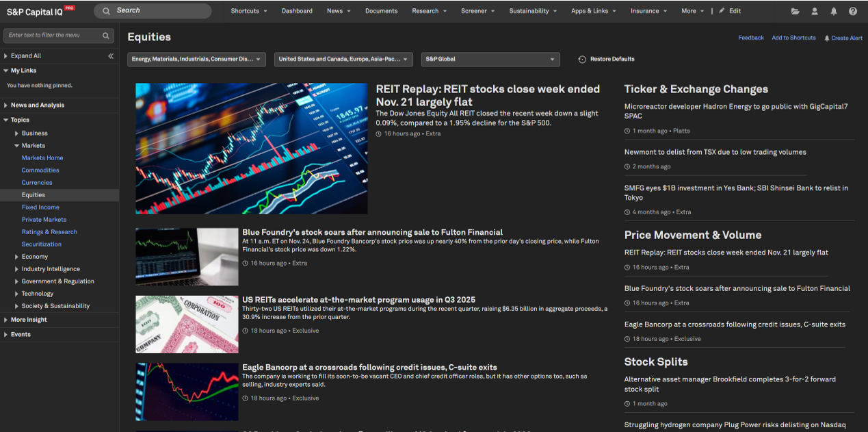Open the regions dropdown showing United States and Canada

pyautogui.click(x=343, y=60)
